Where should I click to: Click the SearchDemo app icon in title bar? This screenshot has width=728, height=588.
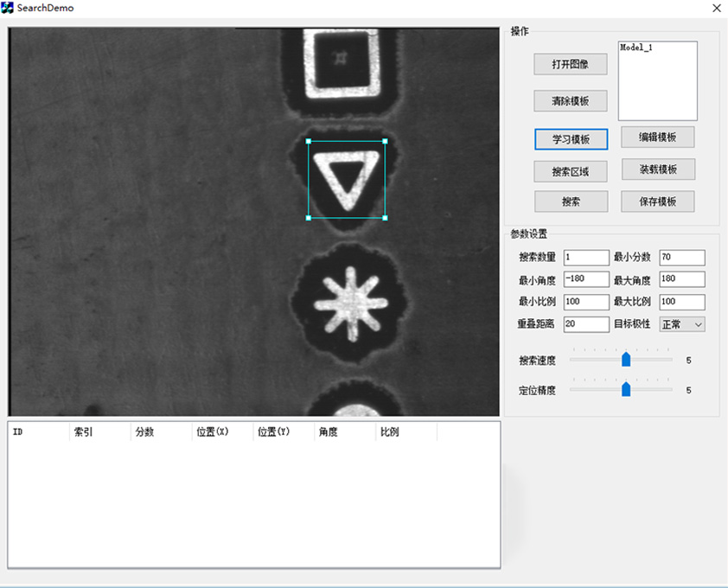click(8, 8)
